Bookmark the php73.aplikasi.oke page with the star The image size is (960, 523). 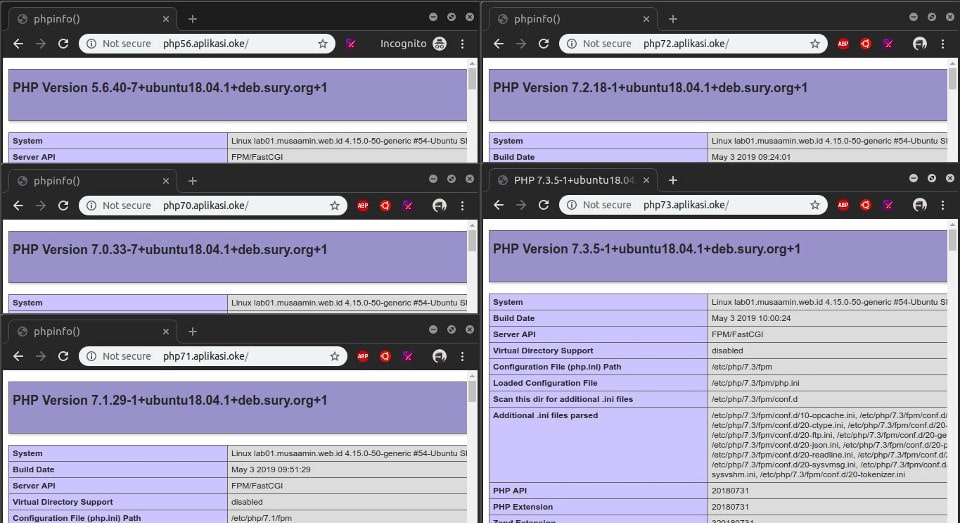tap(815, 205)
